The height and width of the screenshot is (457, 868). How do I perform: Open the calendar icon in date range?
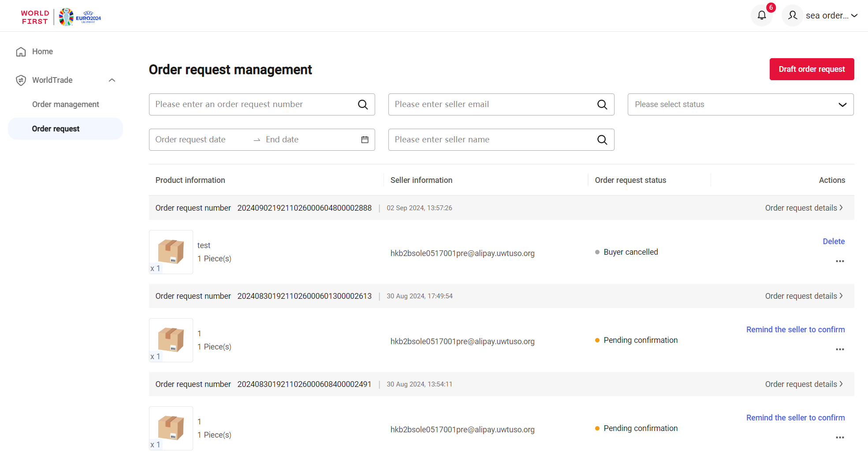[x=365, y=140]
